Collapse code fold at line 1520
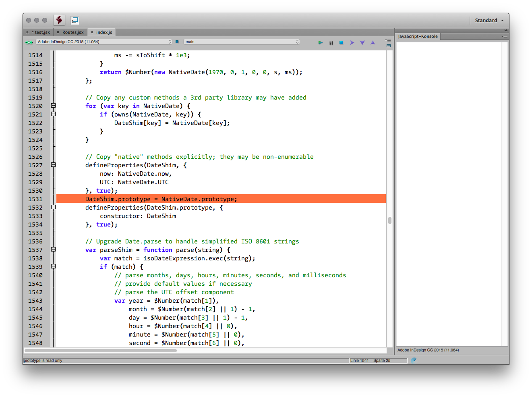The width and height of the screenshot is (532, 397). pos(53,106)
